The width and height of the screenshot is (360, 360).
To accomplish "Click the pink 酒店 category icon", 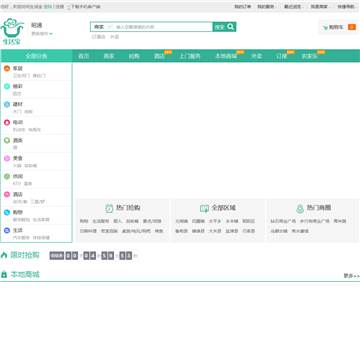I will point(7,194).
